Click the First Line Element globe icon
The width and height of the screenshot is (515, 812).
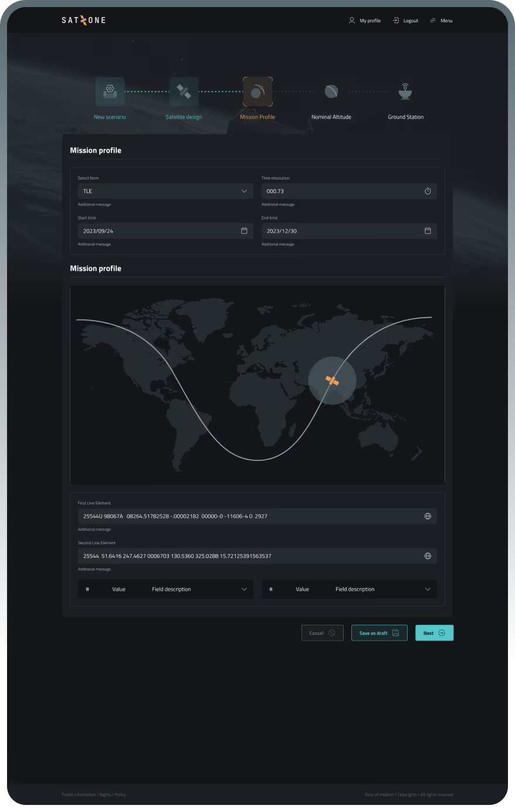(428, 516)
